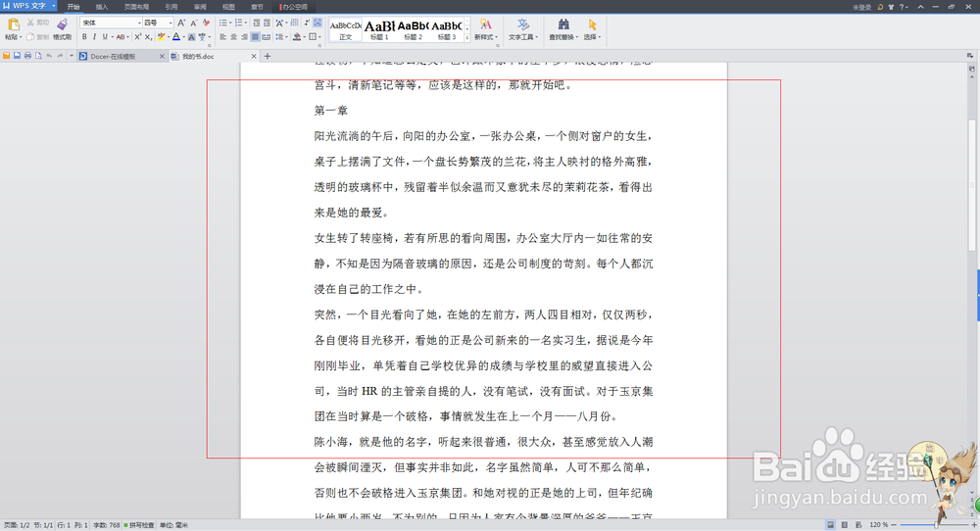This screenshot has width=980, height=531.
Task: Open the 插入 (Insert) ribbon tab
Action: (102, 7)
